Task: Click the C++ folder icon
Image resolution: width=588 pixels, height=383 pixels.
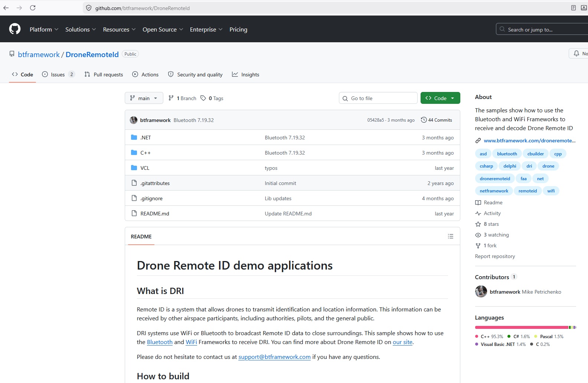Action: tap(134, 153)
